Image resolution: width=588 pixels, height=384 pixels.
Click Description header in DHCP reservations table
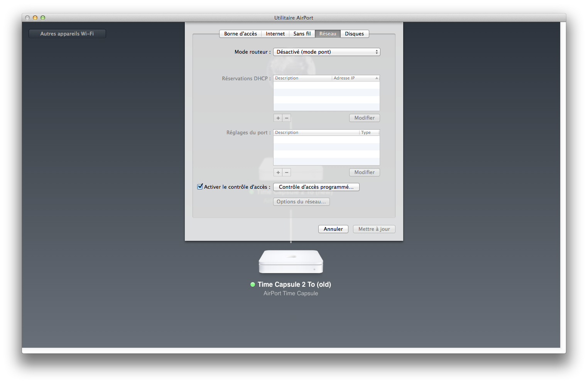(302, 78)
